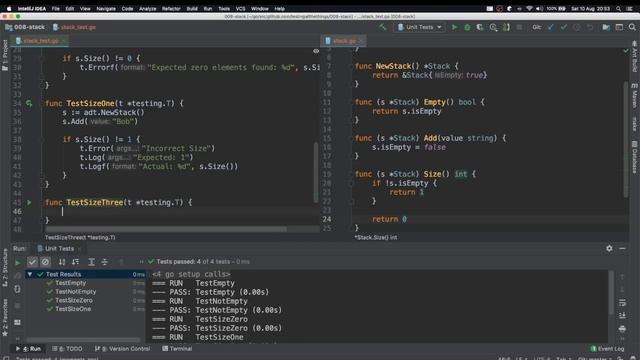The image size is (640, 360).
Task: Open the stack_test.go editor tab
Action: (x=40, y=41)
